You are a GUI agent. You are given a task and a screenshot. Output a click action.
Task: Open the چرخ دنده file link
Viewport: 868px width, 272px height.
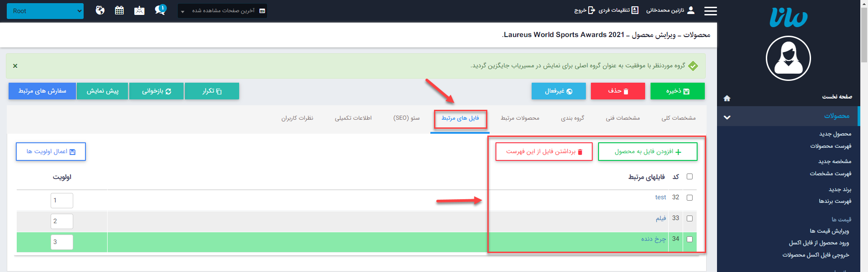[x=654, y=239]
